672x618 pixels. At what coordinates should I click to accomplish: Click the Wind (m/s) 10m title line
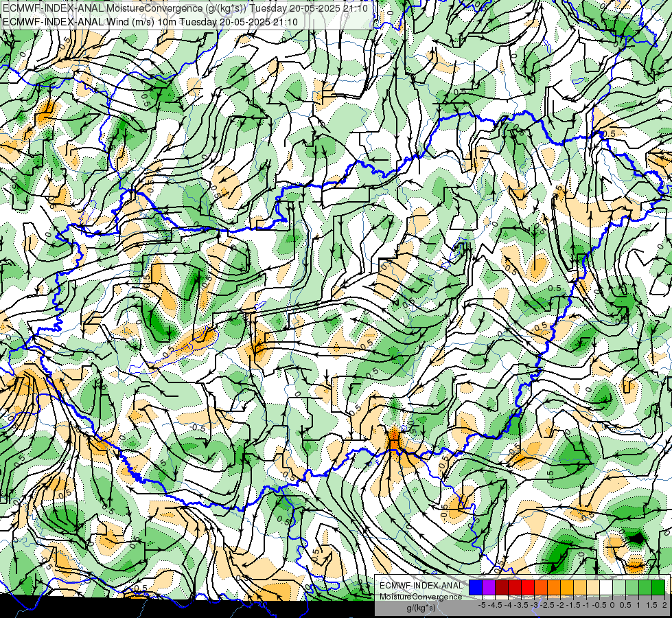pos(150,22)
